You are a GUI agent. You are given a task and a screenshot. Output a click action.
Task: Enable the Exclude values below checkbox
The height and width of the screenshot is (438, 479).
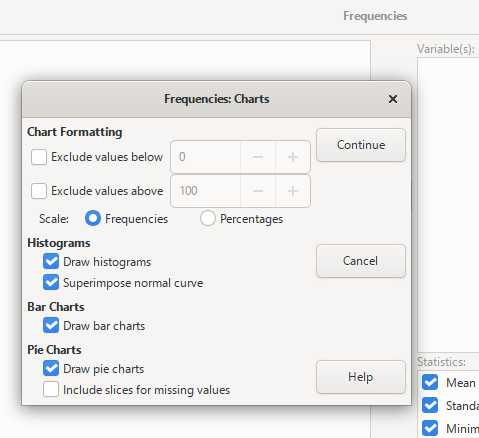pos(39,157)
